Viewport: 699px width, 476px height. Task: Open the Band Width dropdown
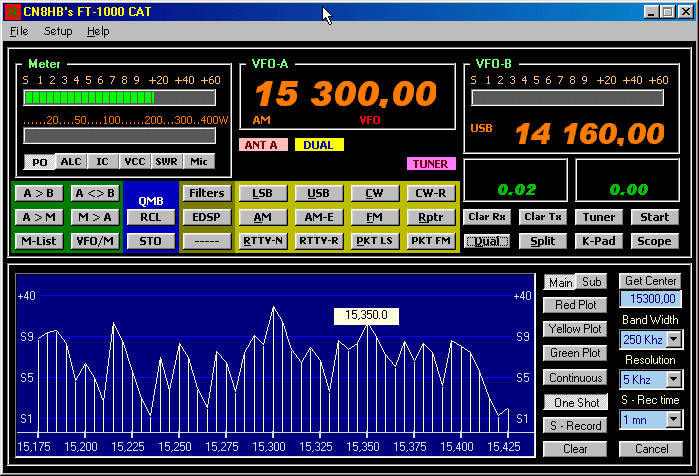[x=673, y=339]
